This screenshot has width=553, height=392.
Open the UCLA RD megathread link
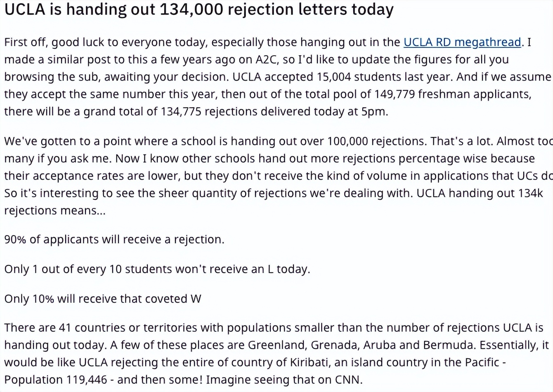[x=462, y=43]
